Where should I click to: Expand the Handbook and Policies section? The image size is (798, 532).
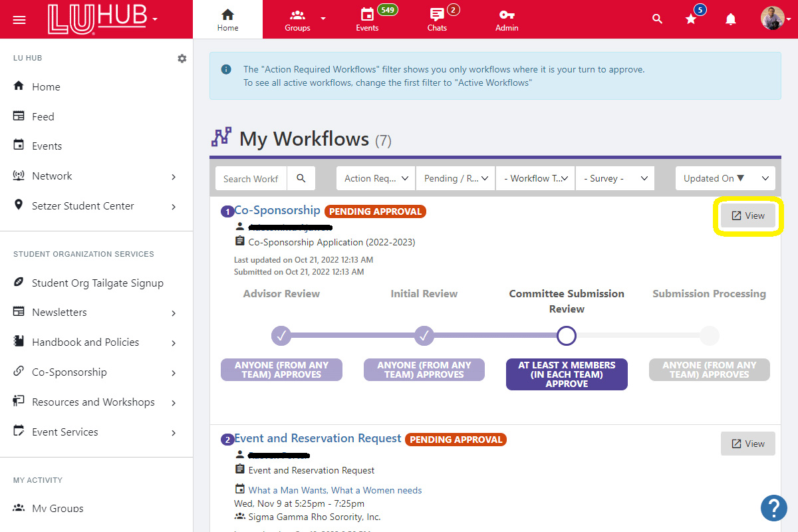173,342
